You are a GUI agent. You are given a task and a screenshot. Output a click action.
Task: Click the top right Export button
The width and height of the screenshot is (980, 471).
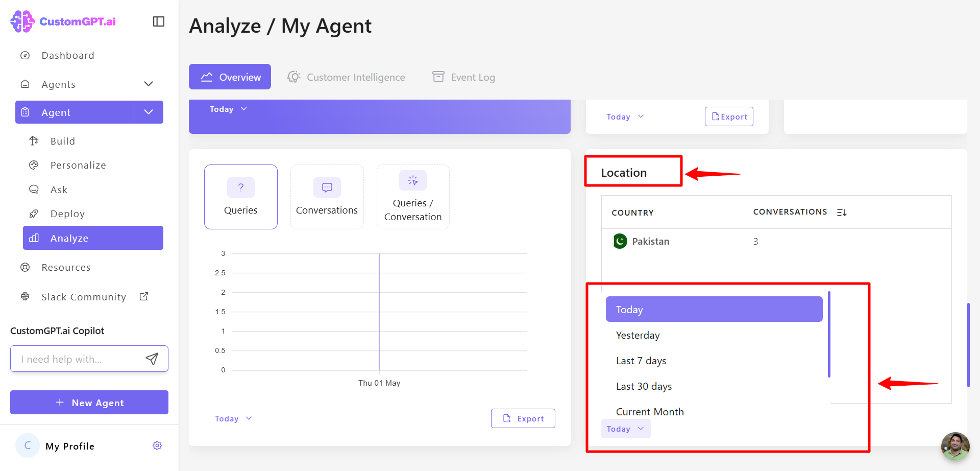pos(729,116)
